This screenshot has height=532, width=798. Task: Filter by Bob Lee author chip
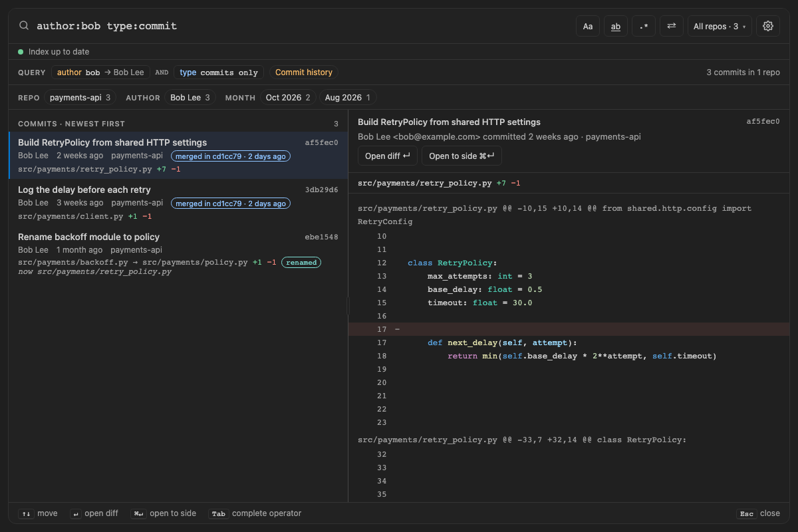pos(190,98)
